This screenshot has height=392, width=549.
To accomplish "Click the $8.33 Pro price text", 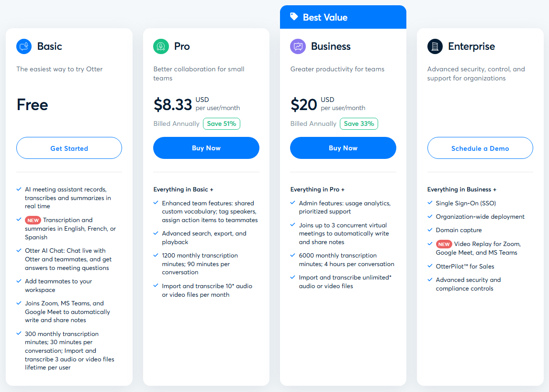I will point(173,105).
